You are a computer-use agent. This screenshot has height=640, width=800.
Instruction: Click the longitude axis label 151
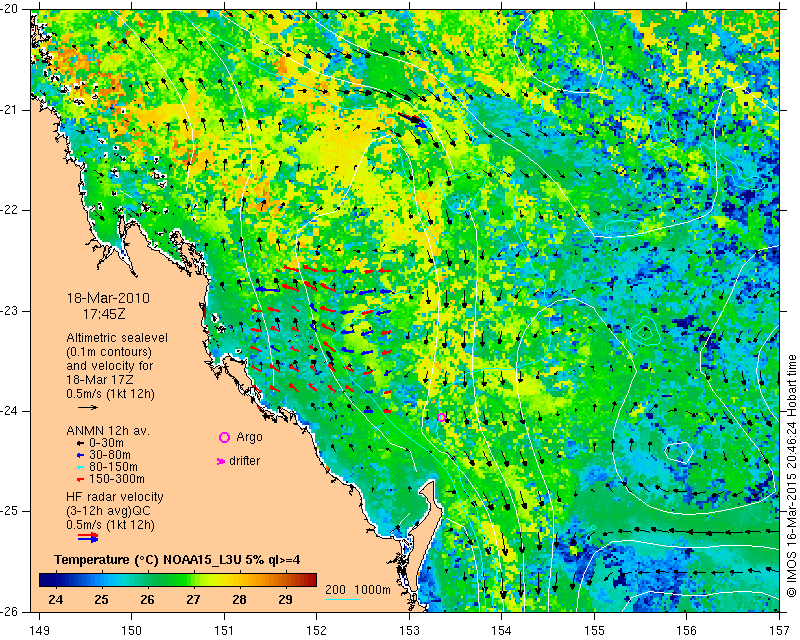[224, 630]
